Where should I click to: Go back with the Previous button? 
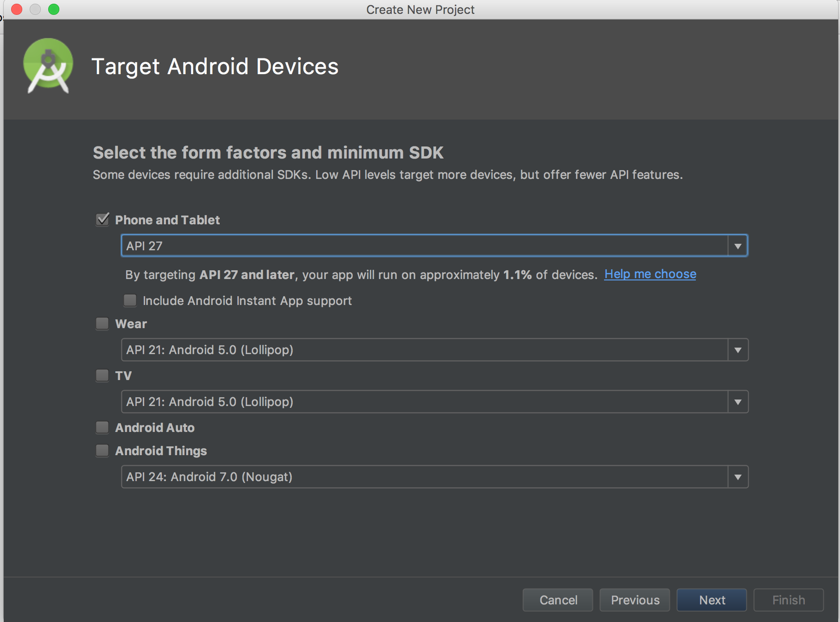click(x=635, y=600)
